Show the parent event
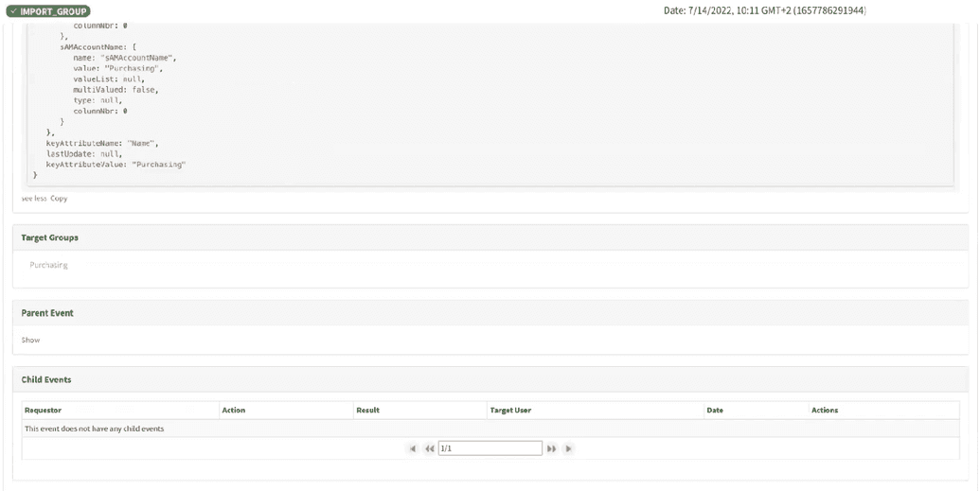 (x=31, y=340)
